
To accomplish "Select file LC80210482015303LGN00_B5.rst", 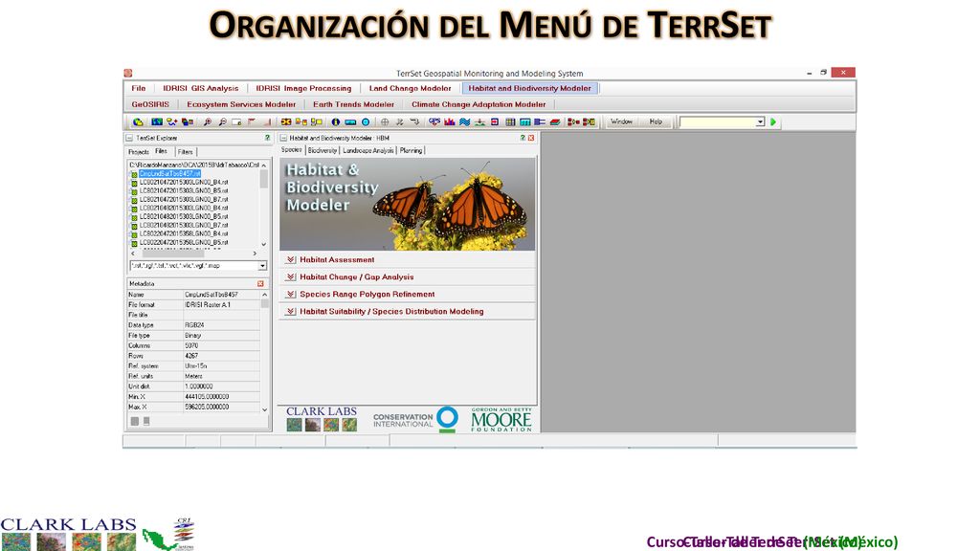I will click(183, 216).
